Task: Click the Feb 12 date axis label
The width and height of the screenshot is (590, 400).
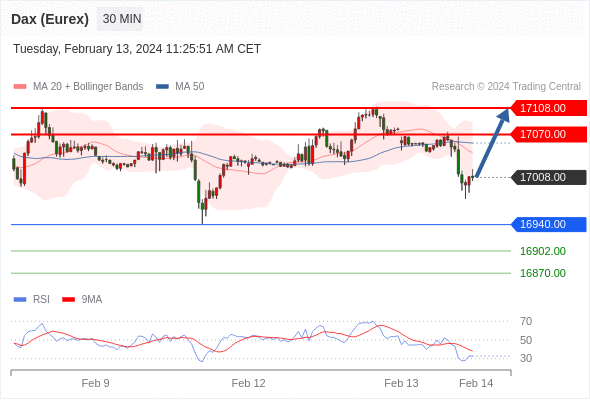Action: [x=248, y=383]
